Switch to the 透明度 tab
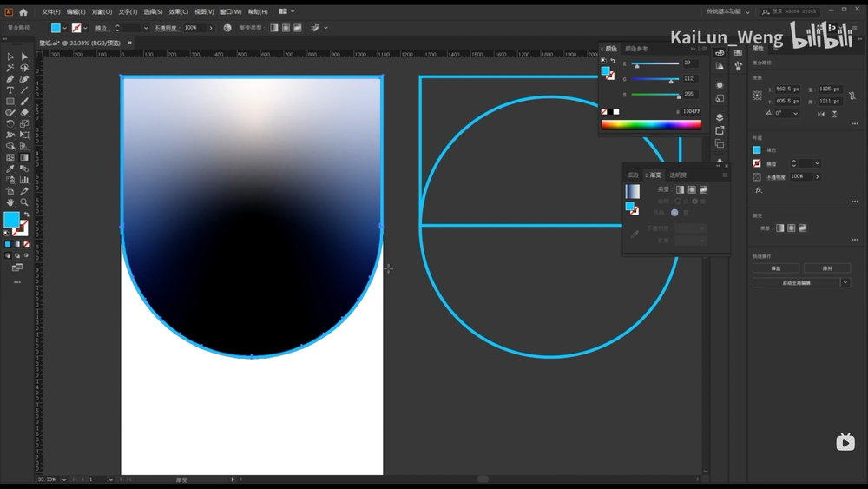This screenshot has width=868, height=489. (x=678, y=175)
